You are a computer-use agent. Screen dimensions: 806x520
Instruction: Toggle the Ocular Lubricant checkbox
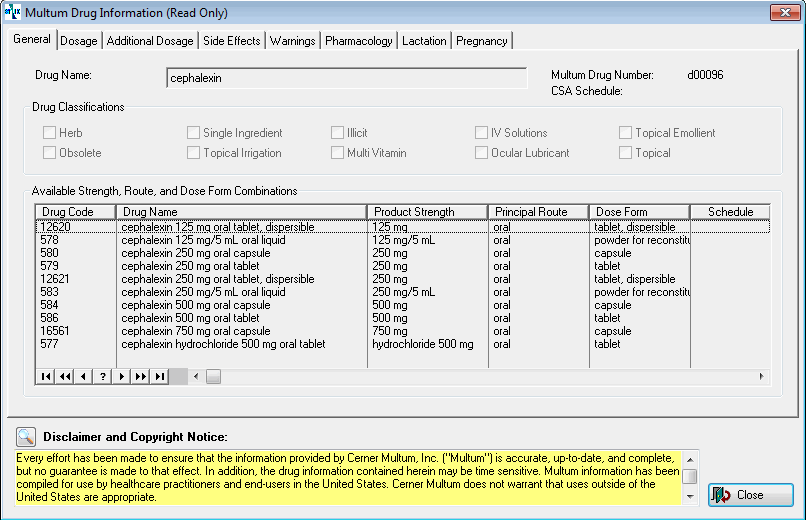[481, 153]
